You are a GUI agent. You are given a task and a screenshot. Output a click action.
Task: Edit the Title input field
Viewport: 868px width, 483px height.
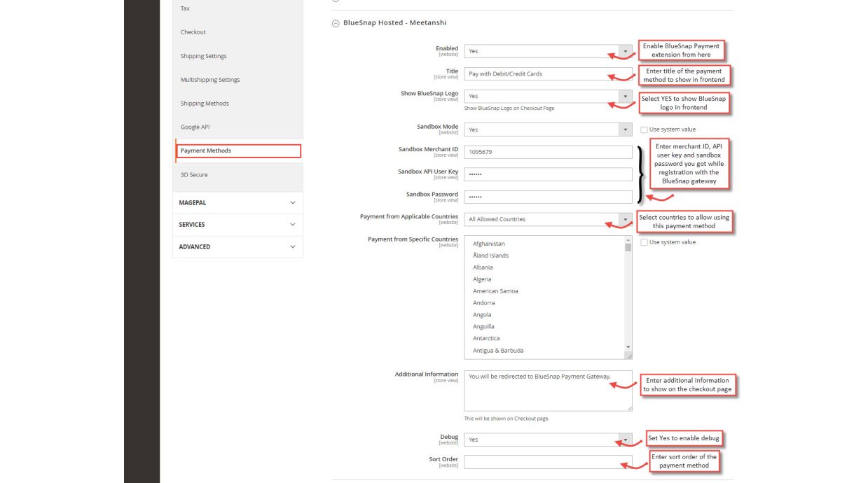click(x=548, y=73)
